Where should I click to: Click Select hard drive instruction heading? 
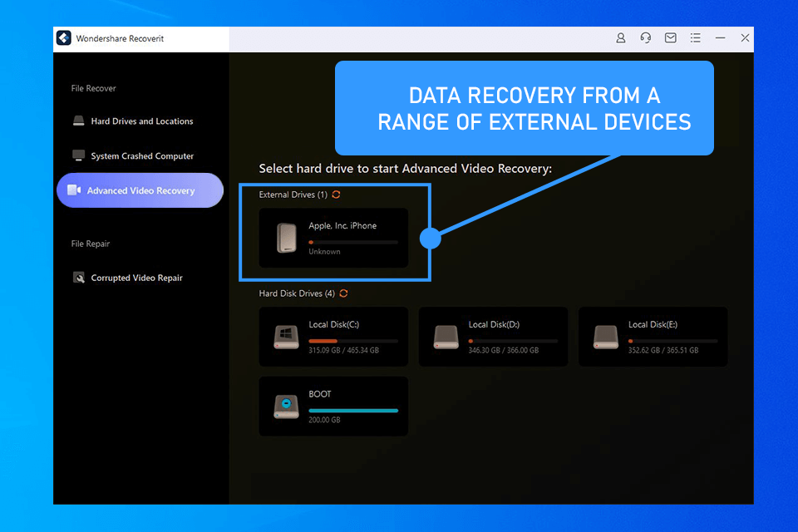(405, 169)
